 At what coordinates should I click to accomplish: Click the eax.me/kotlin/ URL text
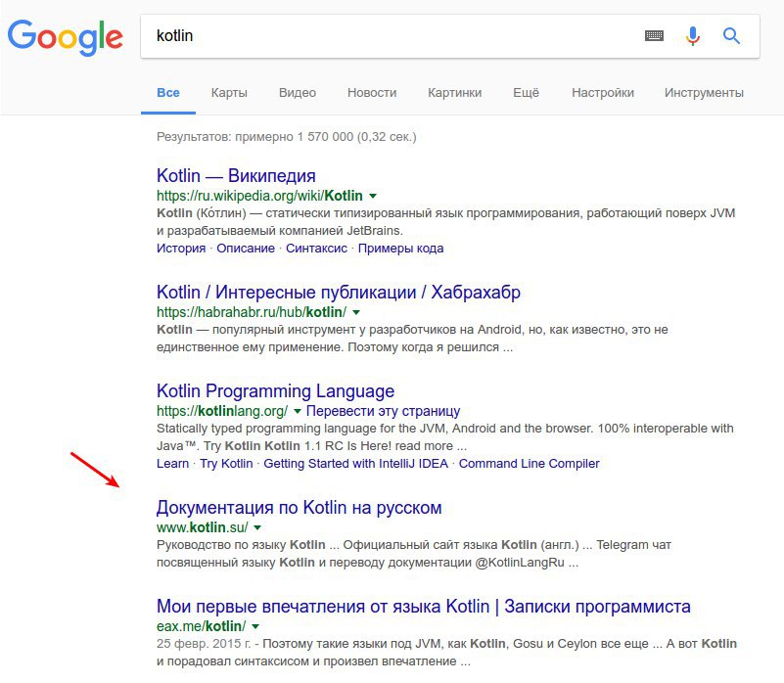pos(201,626)
